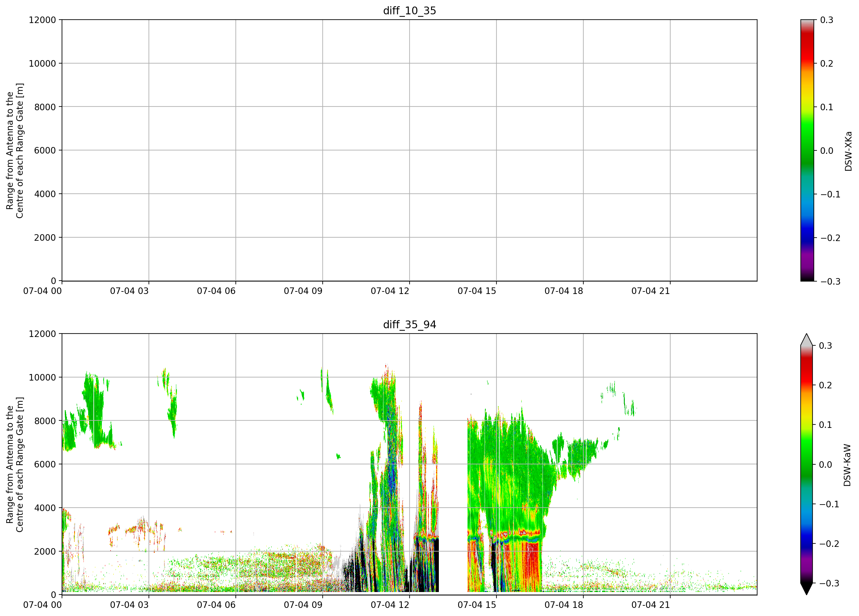The width and height of the screenshot is (859, 616).
Task: Click the 0.1 tick of DSW-KaW colorbar
Action: point(826,424)
